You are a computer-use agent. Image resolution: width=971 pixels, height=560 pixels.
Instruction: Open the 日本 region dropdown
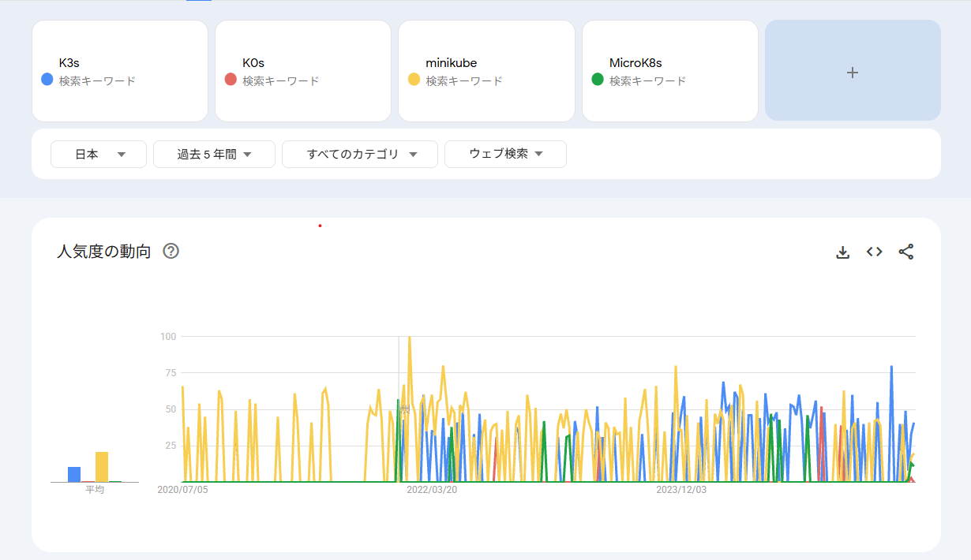click(99, 155)
